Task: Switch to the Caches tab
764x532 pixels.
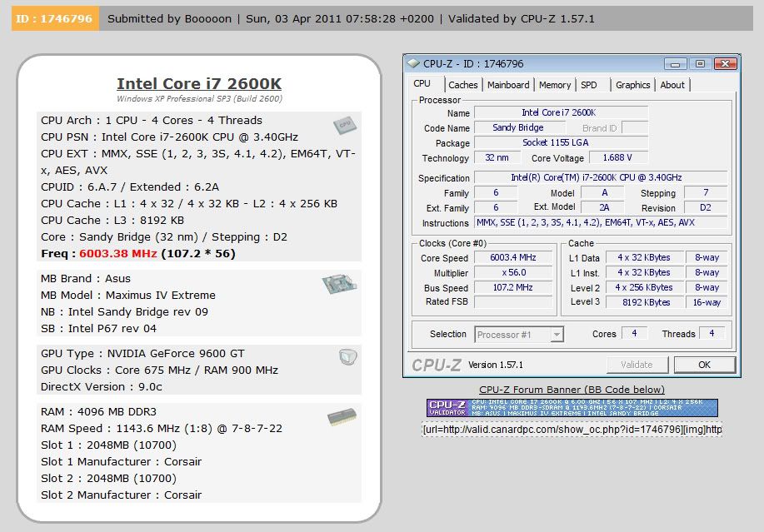Action: (463, 85)
